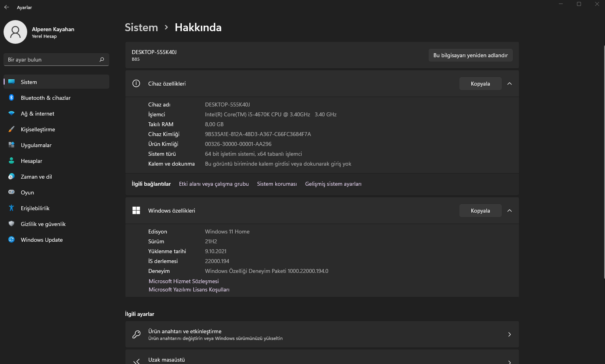Open Gelişmiş sistem ayarları link
The width and height of the screenshot is (605, 364).
click(x=333, y=184)
